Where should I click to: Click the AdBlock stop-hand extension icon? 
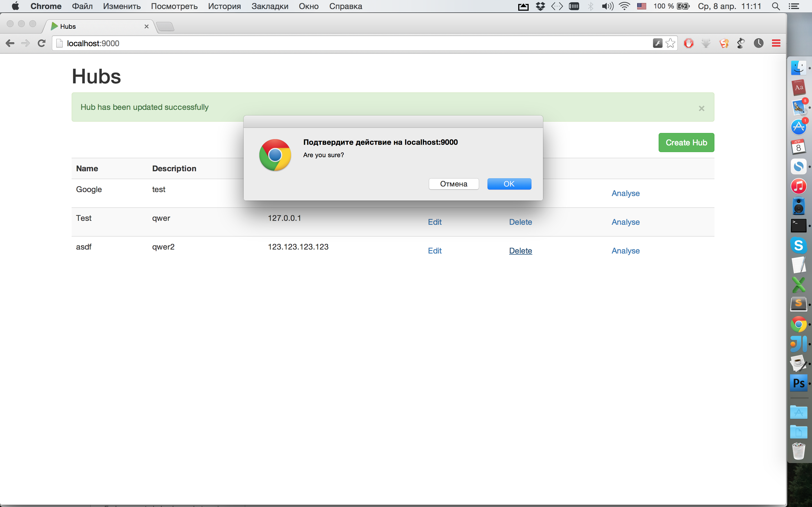(689, 43)
